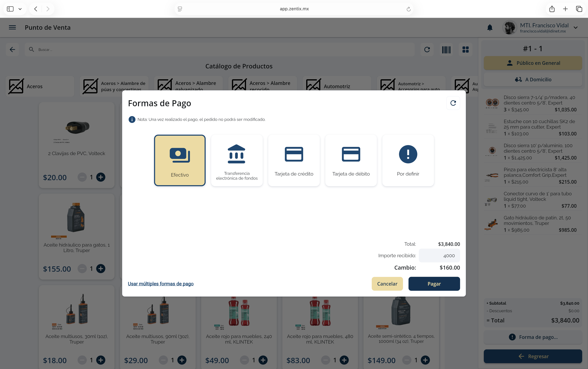Select the Automotriz category tab
Viewport: 588px width, 369px height.
[x=337, y=86]
